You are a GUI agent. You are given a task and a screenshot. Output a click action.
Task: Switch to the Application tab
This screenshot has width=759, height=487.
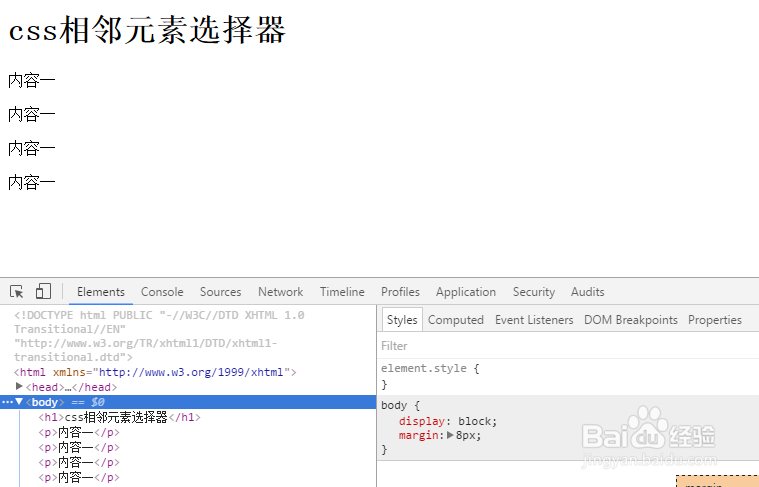466,292
